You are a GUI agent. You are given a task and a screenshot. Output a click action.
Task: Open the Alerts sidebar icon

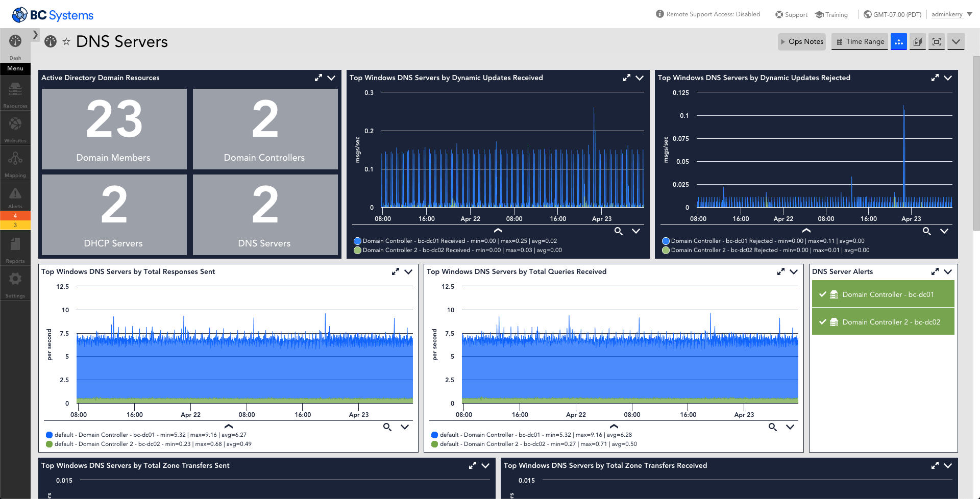(x=15, y=196)
